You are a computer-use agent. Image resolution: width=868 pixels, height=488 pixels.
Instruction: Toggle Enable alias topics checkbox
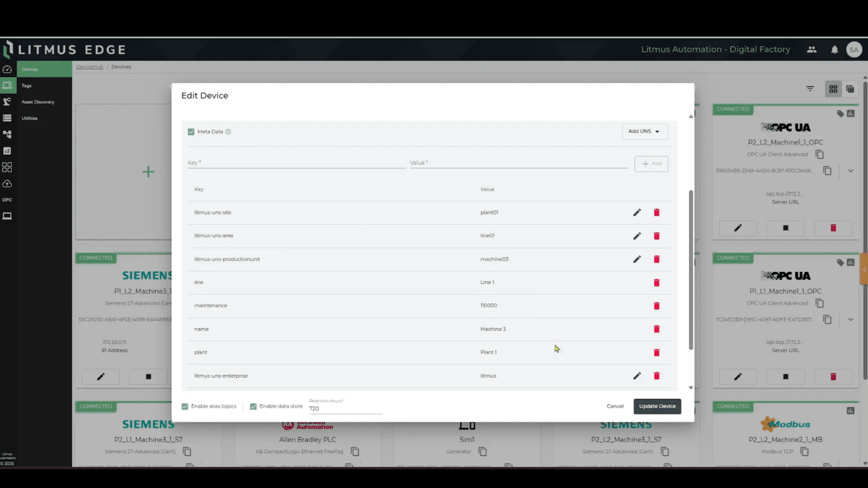pyautogui.click(x=185, y=407)
